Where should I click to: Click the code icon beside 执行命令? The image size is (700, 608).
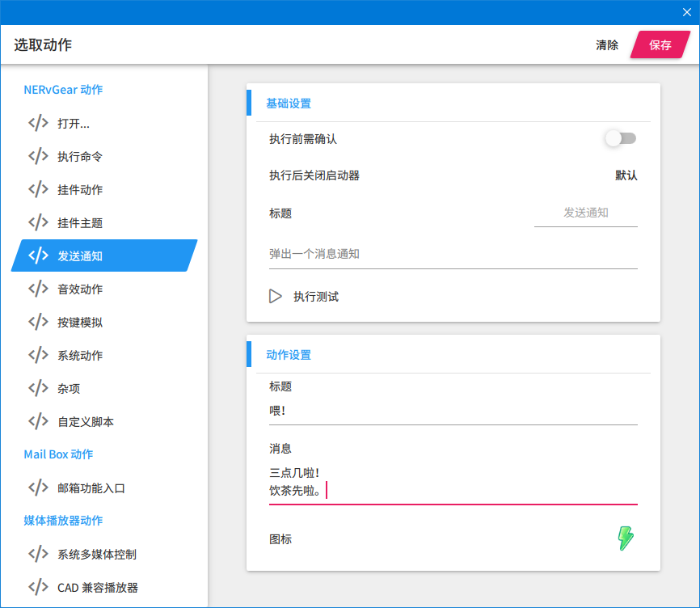click(38, 156)
